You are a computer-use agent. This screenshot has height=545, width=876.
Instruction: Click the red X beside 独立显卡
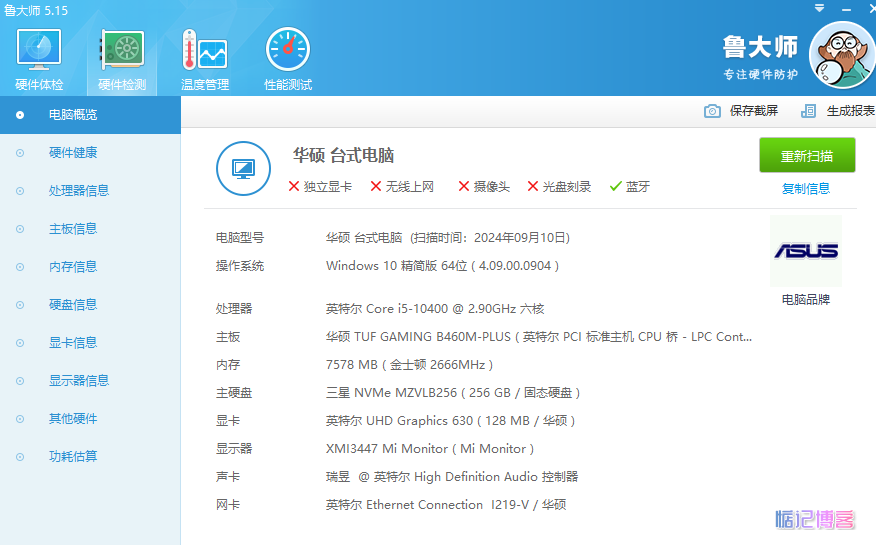[x=294, y=186]
